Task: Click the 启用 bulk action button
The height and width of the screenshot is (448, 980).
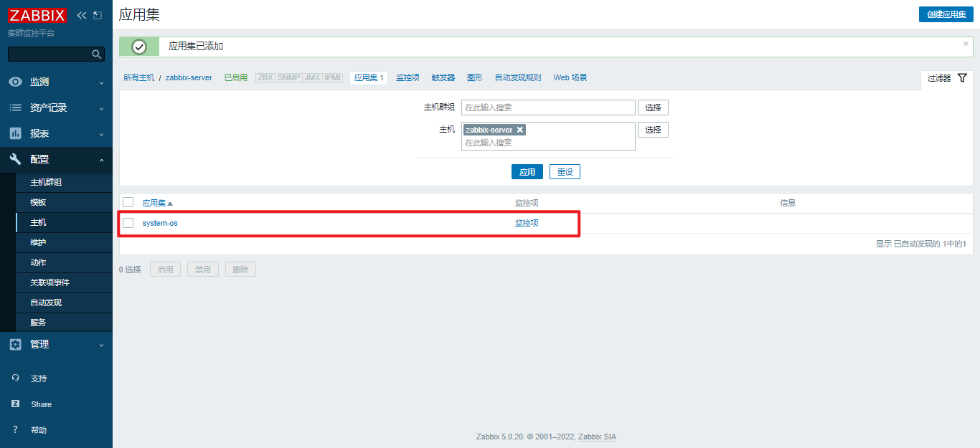Action: (x=166, y=270)
